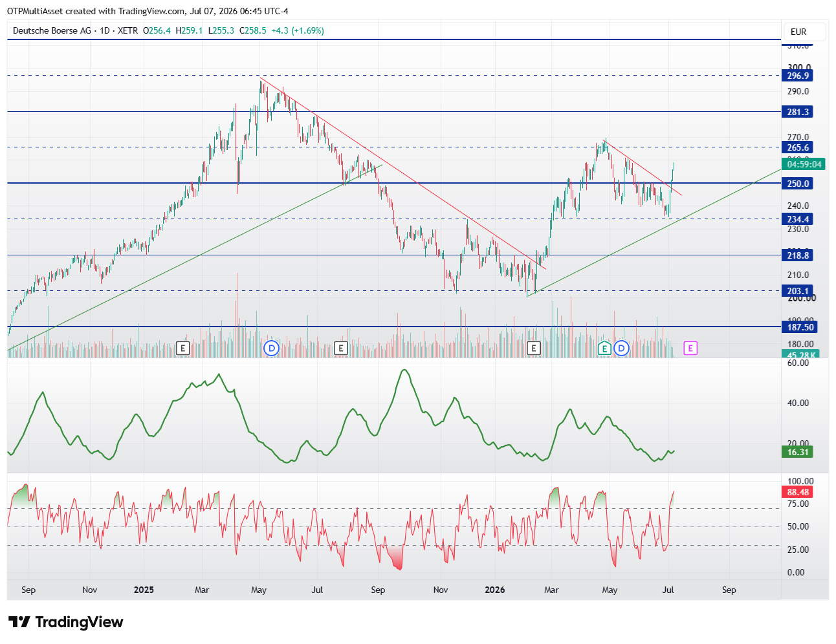Click the earnings marker before March 2026
This screenshot has height=644, width=836.
[533, 349]
